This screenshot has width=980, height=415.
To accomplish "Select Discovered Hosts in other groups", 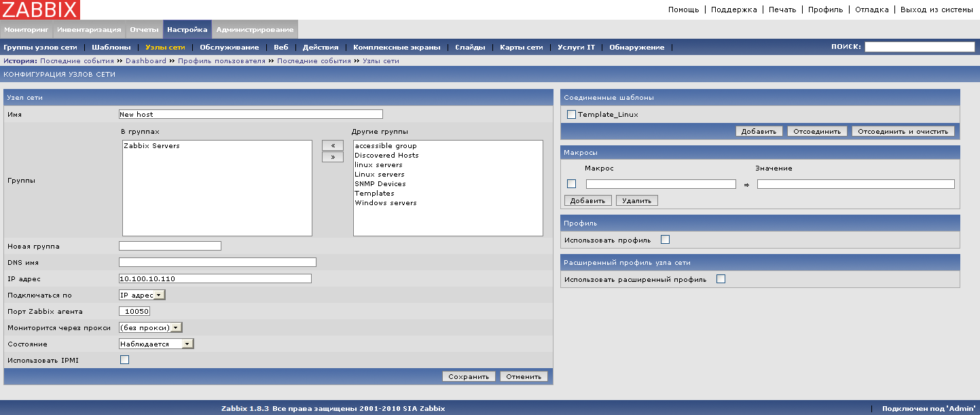I will (x=448, y=156).
